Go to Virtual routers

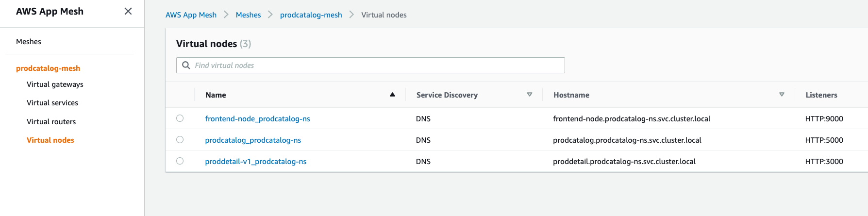tap(51, 122)
